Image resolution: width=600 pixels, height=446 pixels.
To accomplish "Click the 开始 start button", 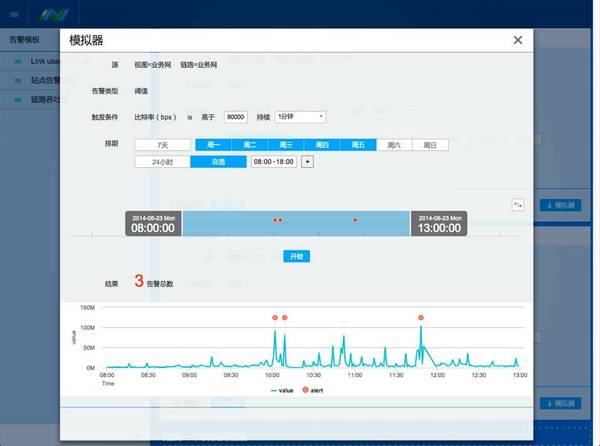I will (297, 256).
